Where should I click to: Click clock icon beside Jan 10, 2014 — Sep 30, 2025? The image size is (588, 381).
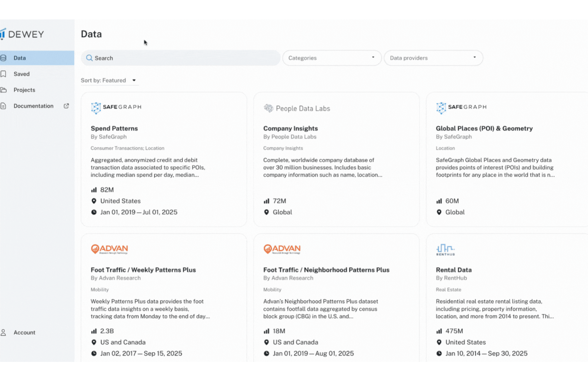click(x=439, y=353)
